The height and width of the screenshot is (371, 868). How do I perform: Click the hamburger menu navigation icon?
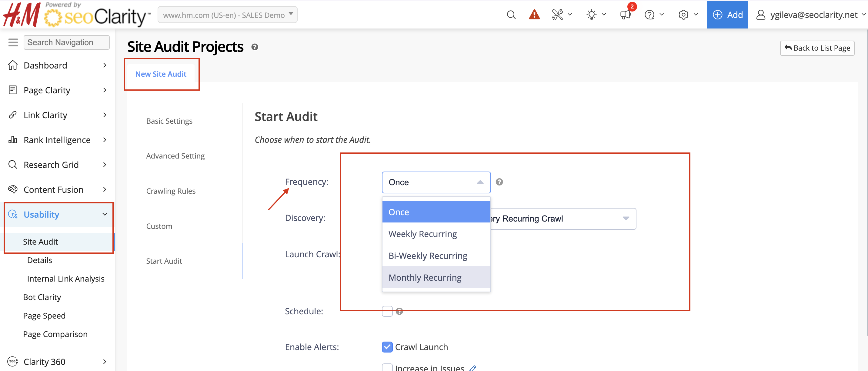13,42
